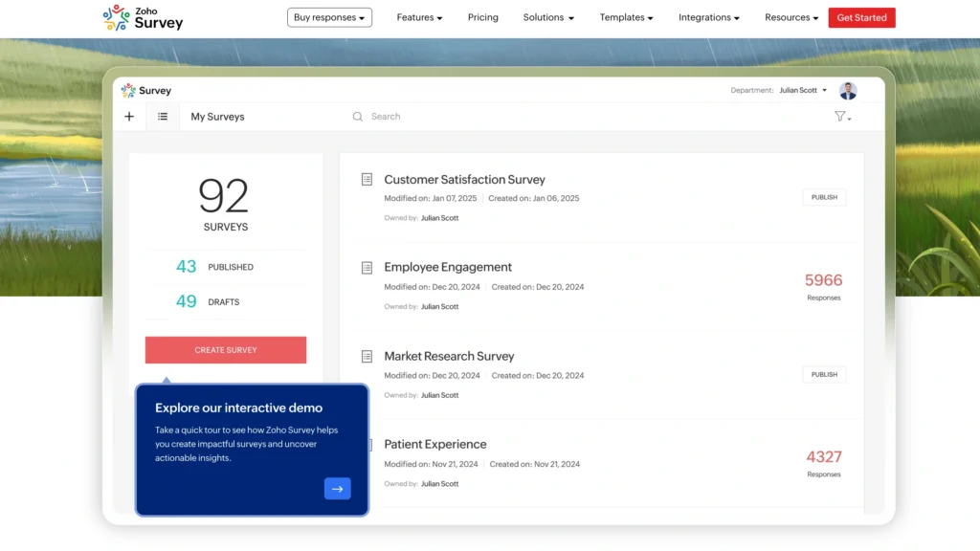Image resolution: width=980 pixels, height=551 pixels.
Task: Click the Employee Engagement document icon
Action: pyautogui.click(x=367, y=268)
